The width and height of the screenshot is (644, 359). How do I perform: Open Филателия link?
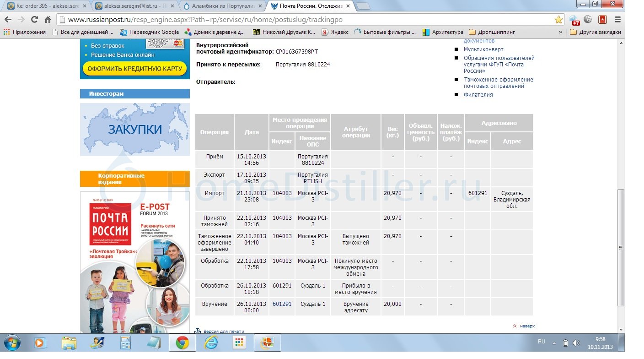point(478,94)
